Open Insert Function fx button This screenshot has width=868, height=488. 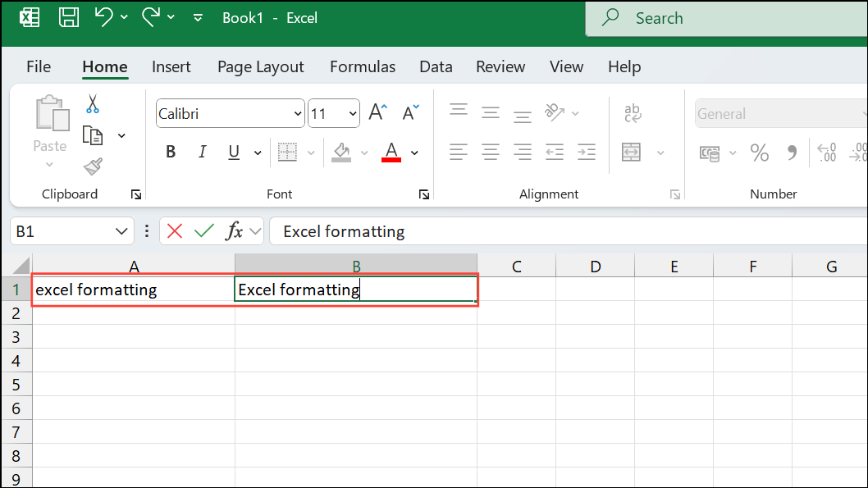[x=235, y=231]
